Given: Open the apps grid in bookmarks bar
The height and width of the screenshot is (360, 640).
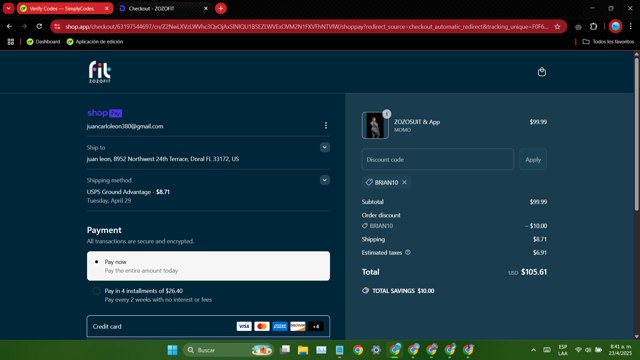Looking at the screenshot, I should coord(11,42).
